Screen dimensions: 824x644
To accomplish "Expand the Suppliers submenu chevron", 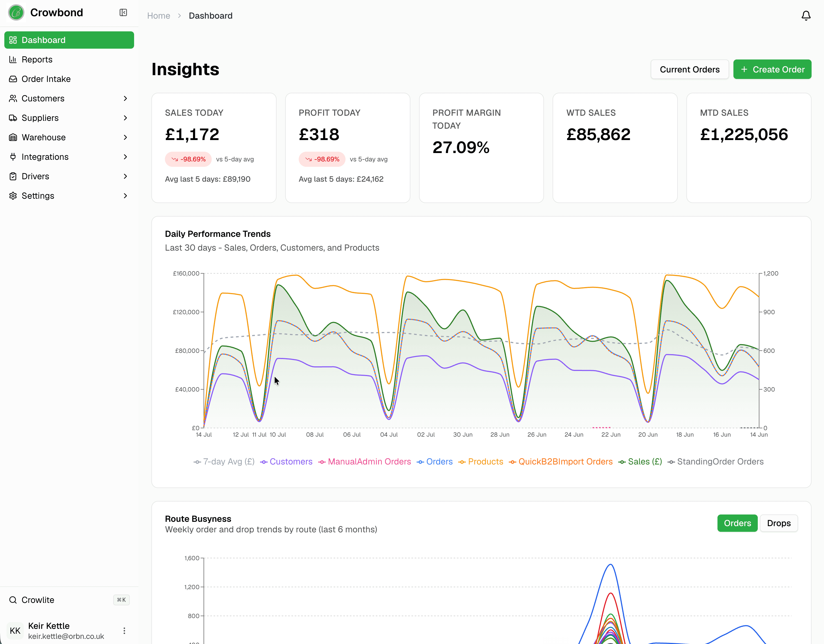I will click(x=125, y=118).
